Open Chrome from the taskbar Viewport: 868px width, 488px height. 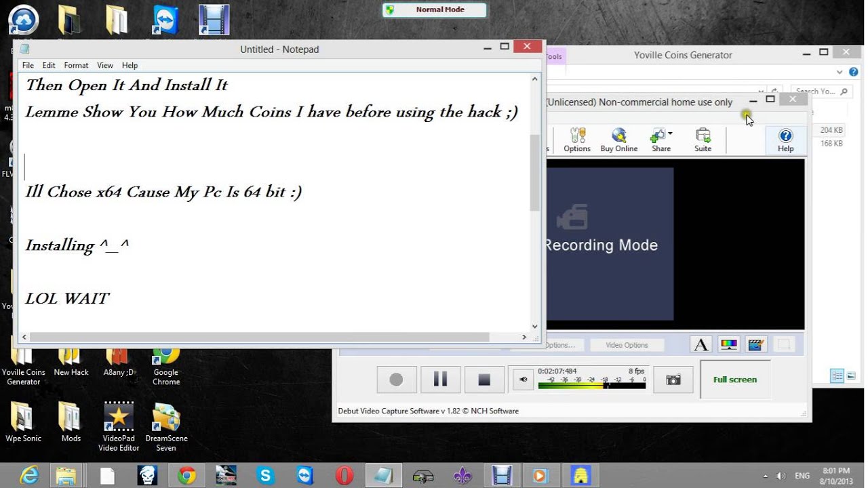[x=186, y=476]
